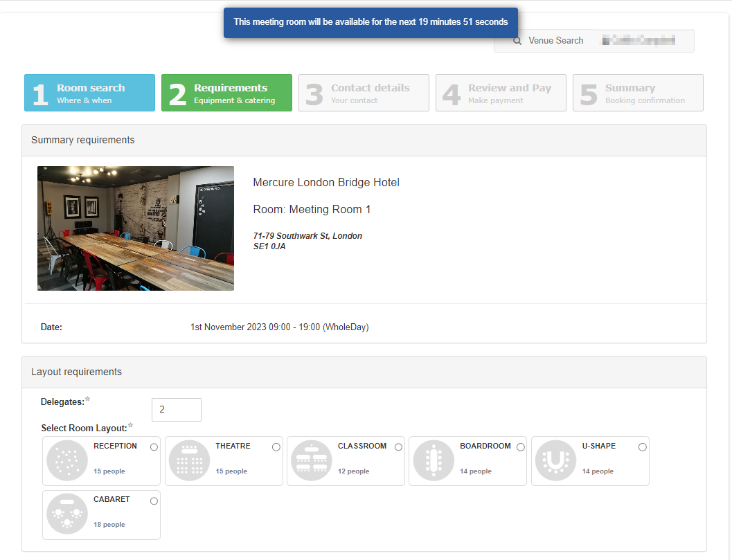The width and height of the screenshot is (732, 560).
Task: Click 18 people capacity text under Cabaret
Action: [109, 525]
